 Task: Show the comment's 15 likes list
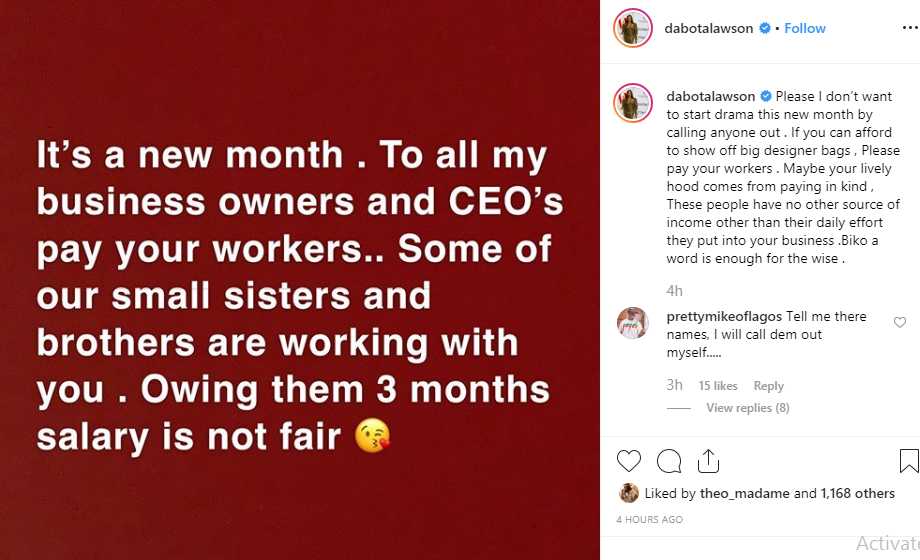point(718,386)
